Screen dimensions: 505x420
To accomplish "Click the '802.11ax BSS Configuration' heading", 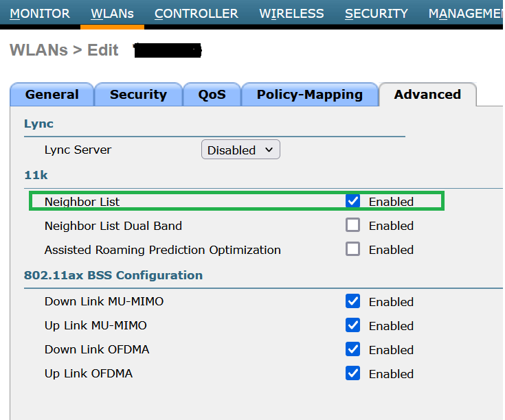I will pyautogui.click(x=113, y=275).
